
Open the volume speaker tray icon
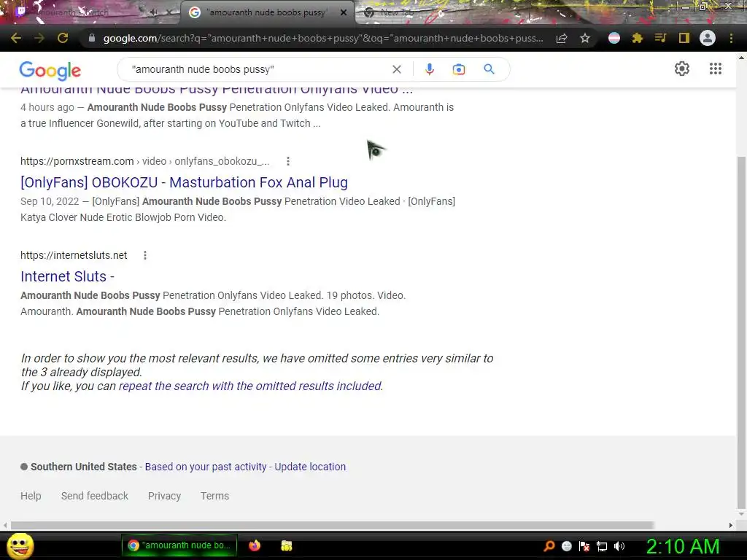click(619, 546)
